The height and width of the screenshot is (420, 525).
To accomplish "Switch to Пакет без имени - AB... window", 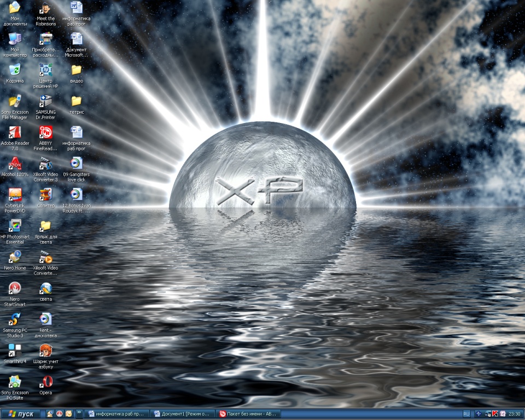I will coord(248,415).
